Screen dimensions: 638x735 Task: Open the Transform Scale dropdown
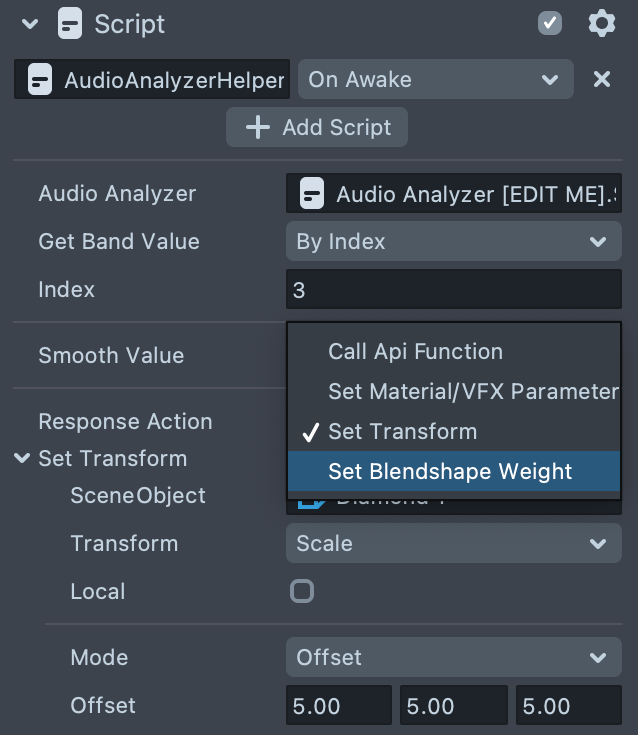[x=453, y=543]
